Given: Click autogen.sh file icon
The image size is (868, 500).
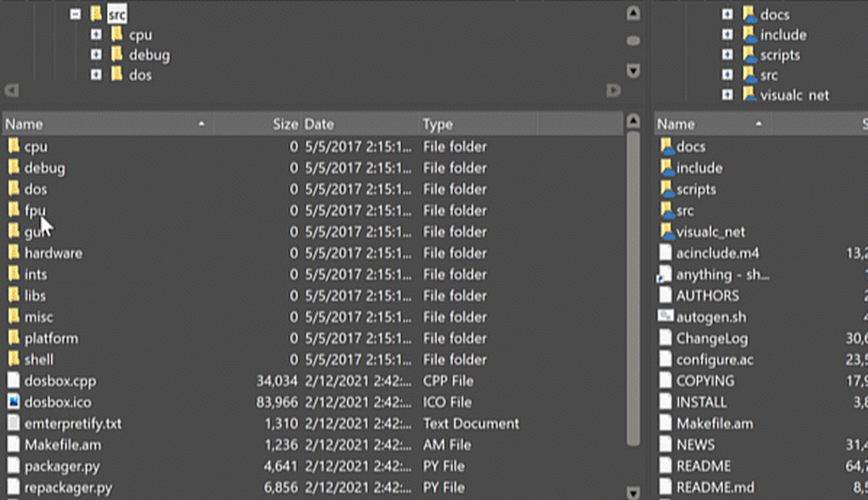Looking at the screenshot, I should (x=665, y=316).
